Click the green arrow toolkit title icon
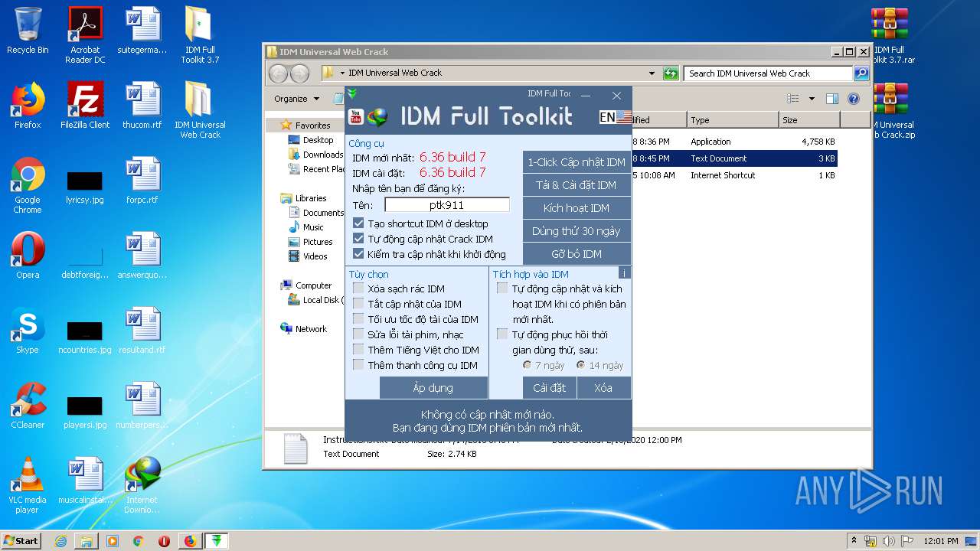This screenshot has height=551, width=980. click(352, 93)
